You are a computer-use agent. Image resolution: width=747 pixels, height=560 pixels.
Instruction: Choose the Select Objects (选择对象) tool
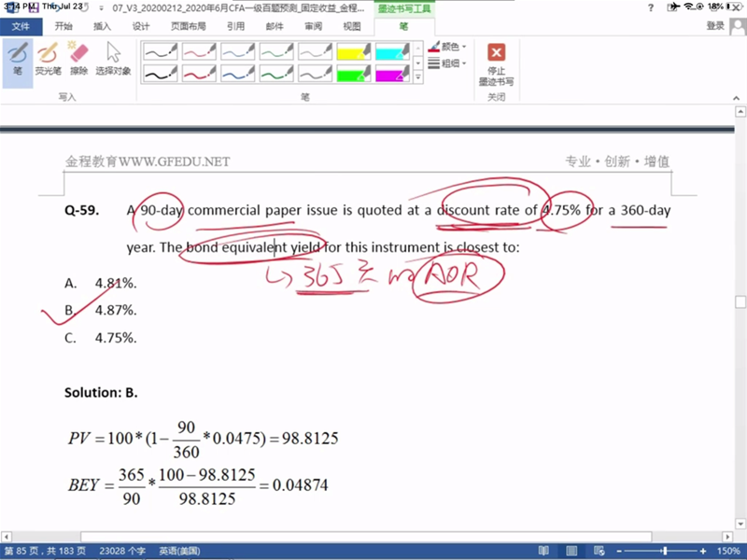[x=113, y=59]
